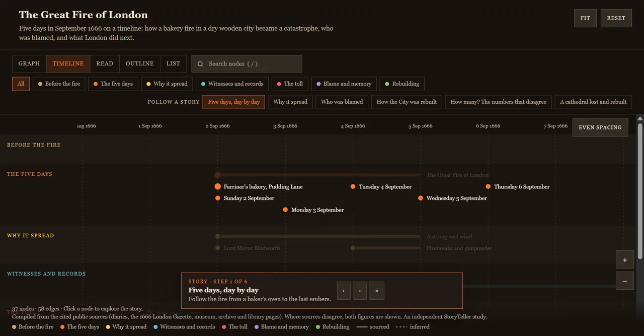Filter by The toll category

[290, 84]
